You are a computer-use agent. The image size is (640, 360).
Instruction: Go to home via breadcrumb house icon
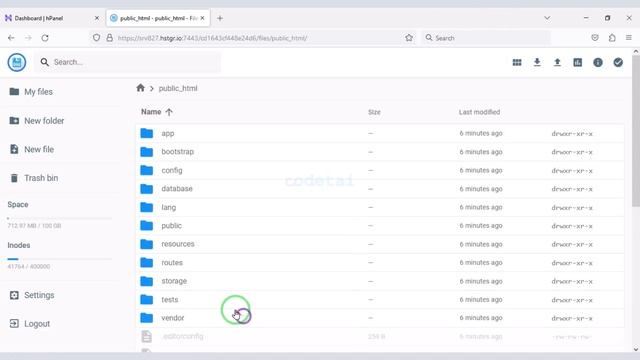click(x=140, y=88)
